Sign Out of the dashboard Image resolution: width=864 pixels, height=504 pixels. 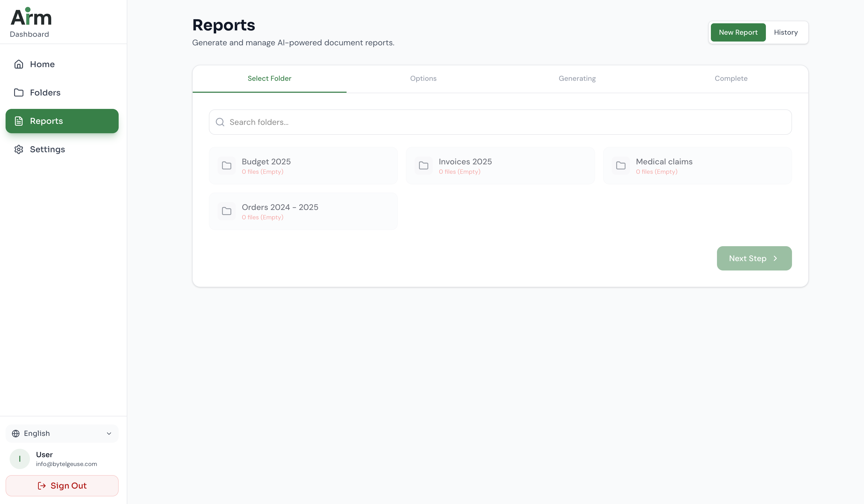pos(62,486)
